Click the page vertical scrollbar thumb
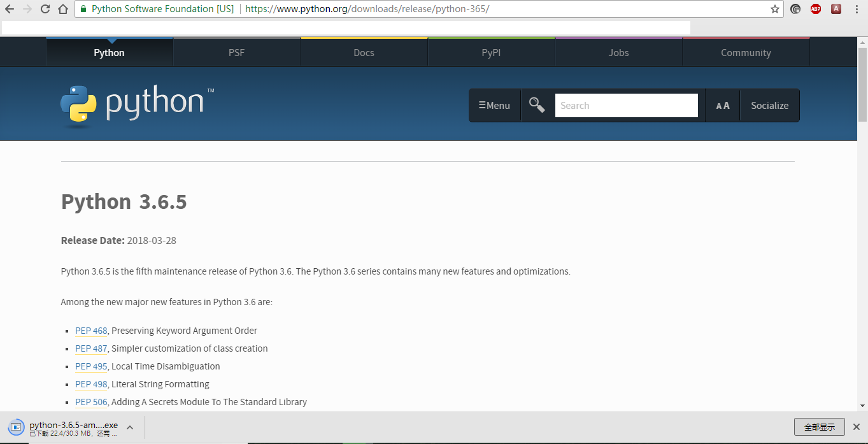The width and height of the screenshot is (868, 444). pos(862,83)
